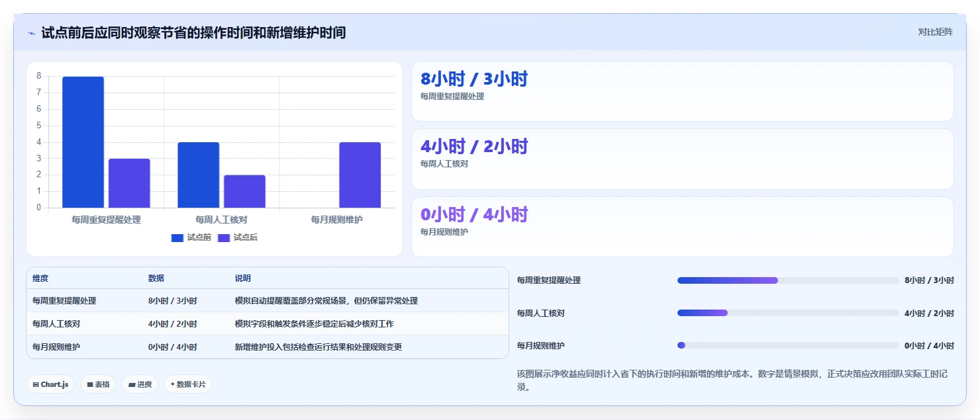Click table value 4小时 / 2小时
The width and height of the screenshot is (980, 420).
click(173, 324)
